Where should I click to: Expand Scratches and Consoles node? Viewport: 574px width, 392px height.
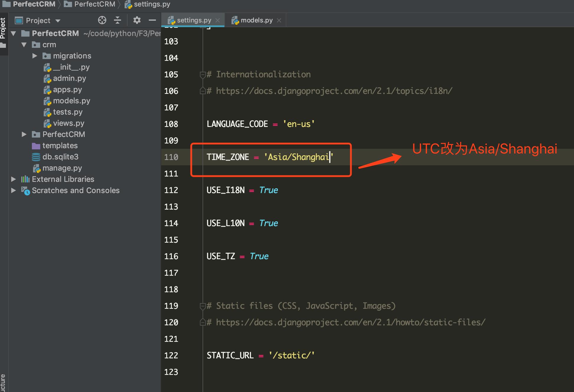pyautogui.click(x=13, y=190)
